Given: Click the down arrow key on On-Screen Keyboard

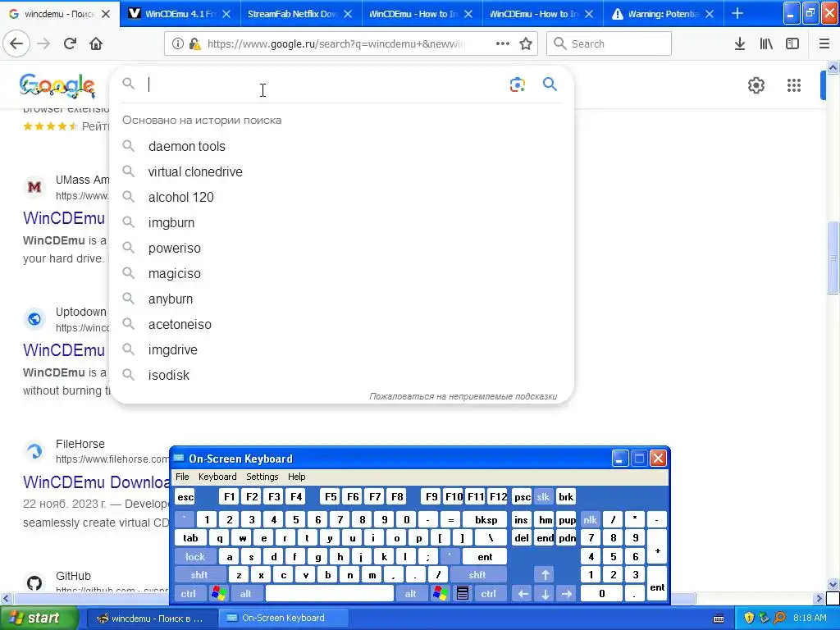Looking at the screenshot, I should pyautogui.click(x=545, y=594).
